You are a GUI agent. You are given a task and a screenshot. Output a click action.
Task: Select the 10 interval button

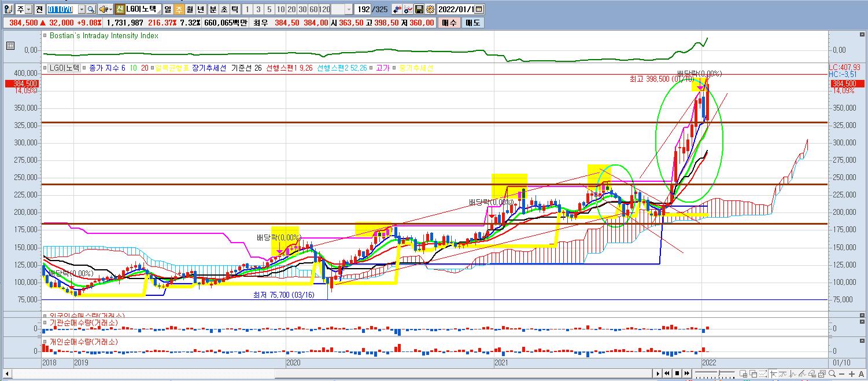point(280,9)
